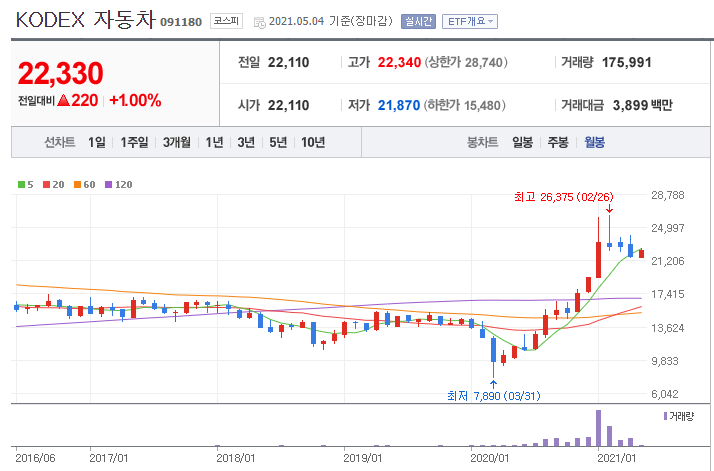Switch to 월봉 candle chart

point(594,143)
